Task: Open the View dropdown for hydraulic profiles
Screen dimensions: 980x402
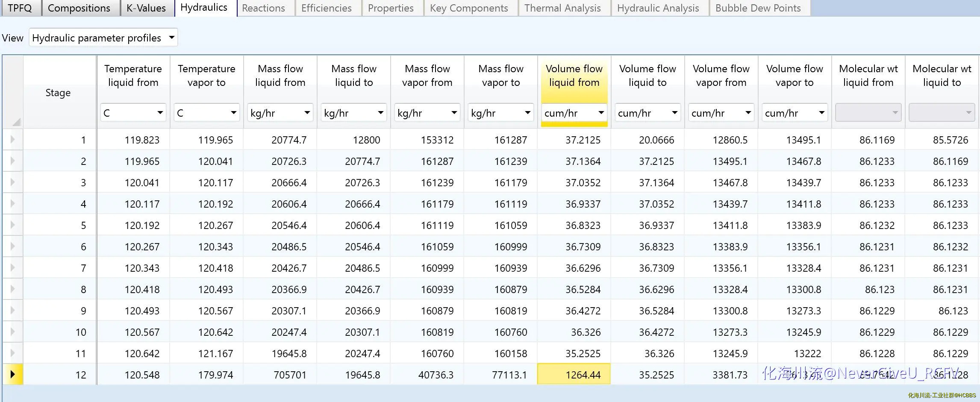Action: click(103, 38)
